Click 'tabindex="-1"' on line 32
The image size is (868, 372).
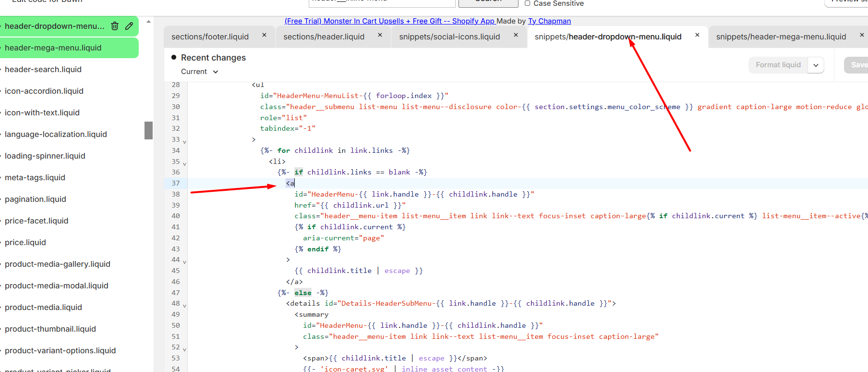tap(288, 128)
